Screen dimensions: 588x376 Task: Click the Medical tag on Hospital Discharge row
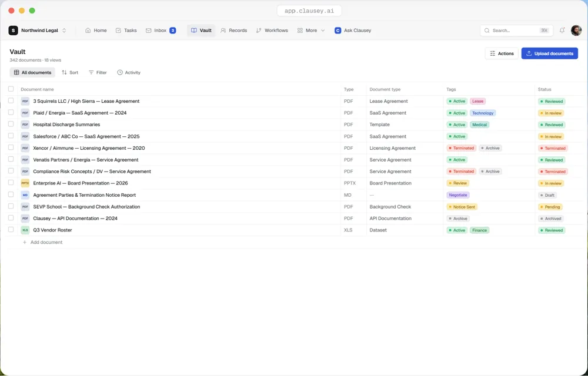pyautogui.click(x=480, y=125)
